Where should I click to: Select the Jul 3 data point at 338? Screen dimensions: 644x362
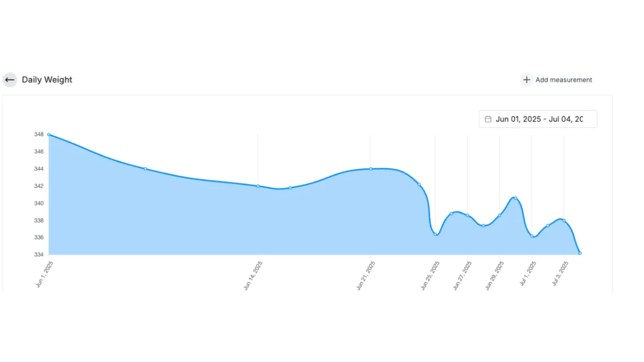[563, 220]
